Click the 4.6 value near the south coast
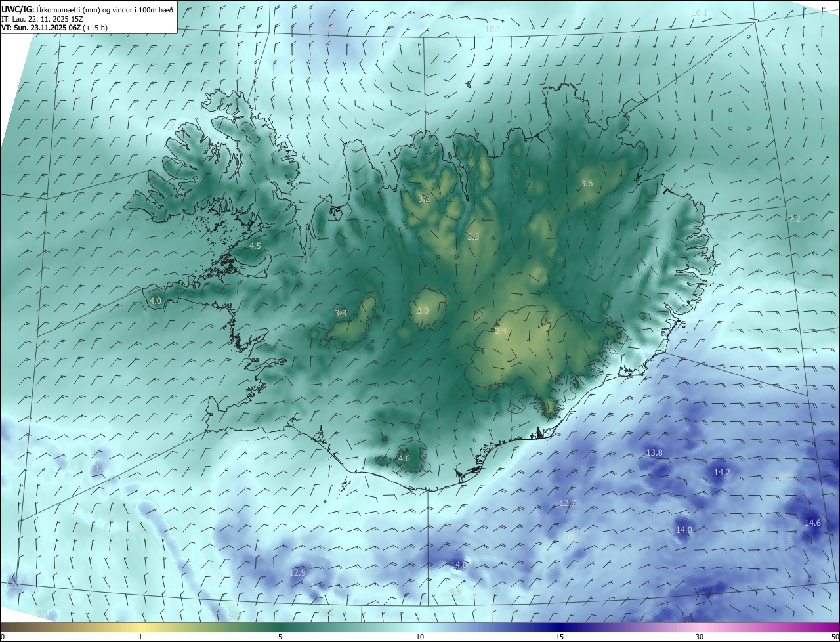This screenshot has width=840, height=642. (404, 459)
